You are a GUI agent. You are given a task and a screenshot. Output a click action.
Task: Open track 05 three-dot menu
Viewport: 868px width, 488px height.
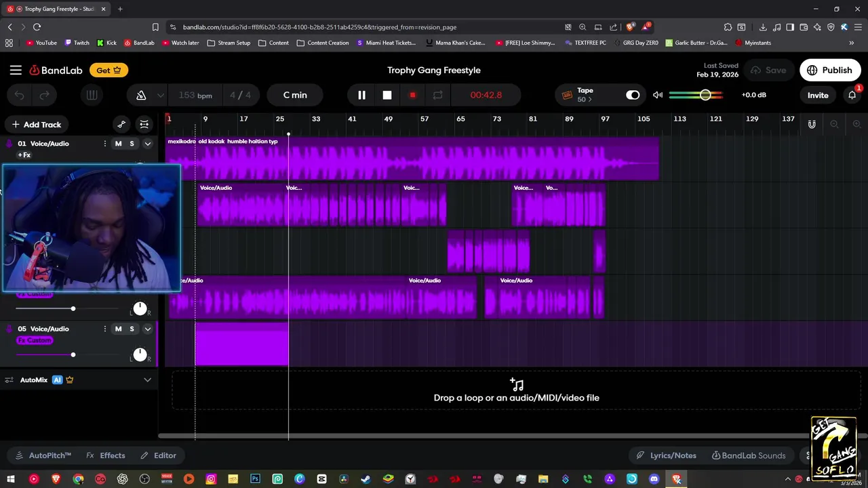(x=104, y=329)
